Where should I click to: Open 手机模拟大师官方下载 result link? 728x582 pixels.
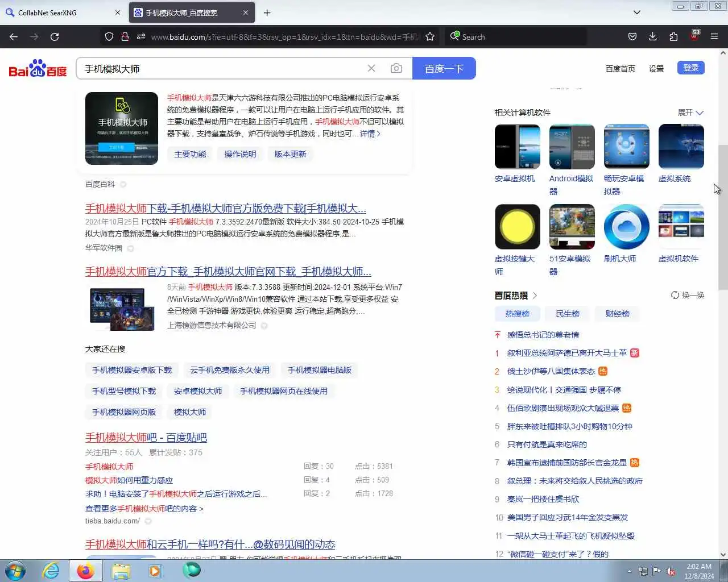(x=228, y=271)
